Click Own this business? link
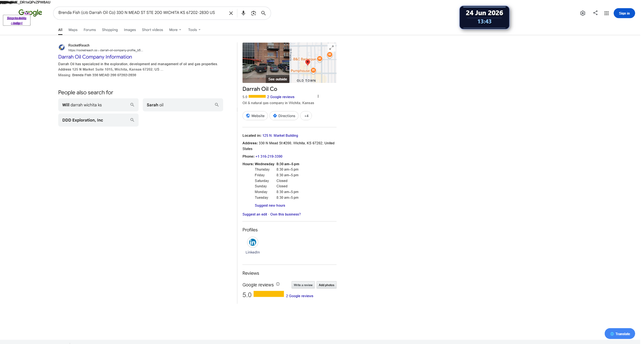Image resolution: width=644 pixels, height=344 pixels. 285,214
